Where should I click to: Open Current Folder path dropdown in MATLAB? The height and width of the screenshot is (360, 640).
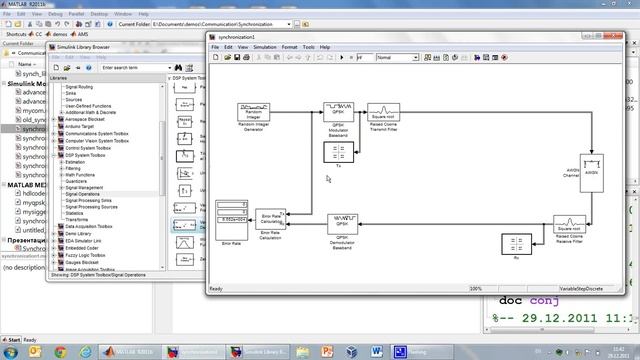point(289,24)
